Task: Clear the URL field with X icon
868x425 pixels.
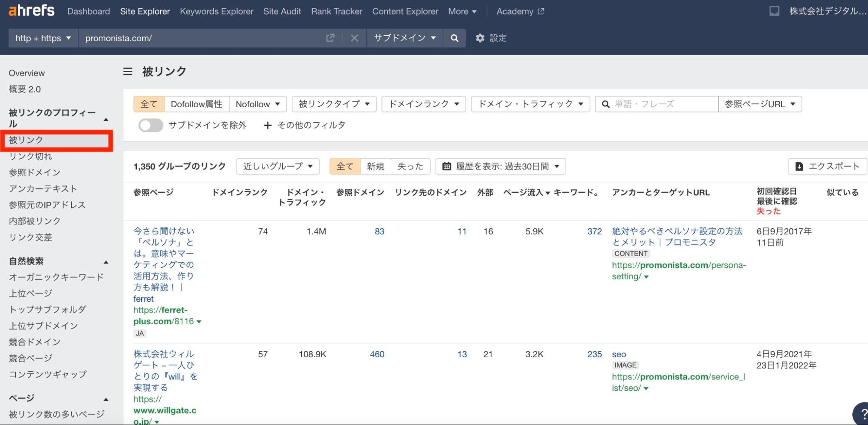Action: click(354, 38)
